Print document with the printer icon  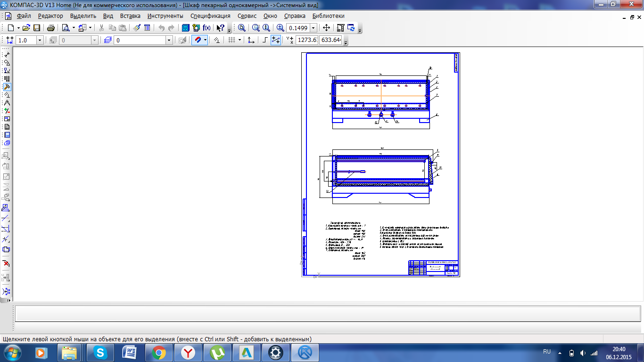pos(51,28)
